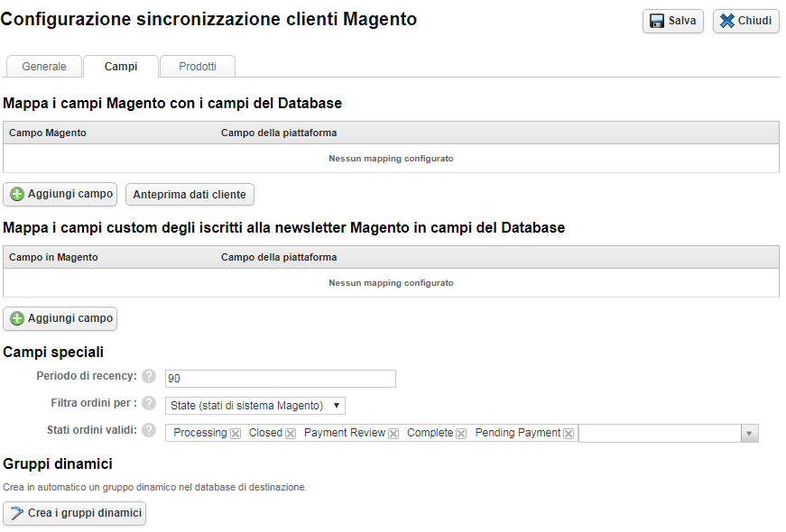Open the Prodotti tab
Image resolution: width=786 pixels, height=532 pixels.
tap(198, 67)
